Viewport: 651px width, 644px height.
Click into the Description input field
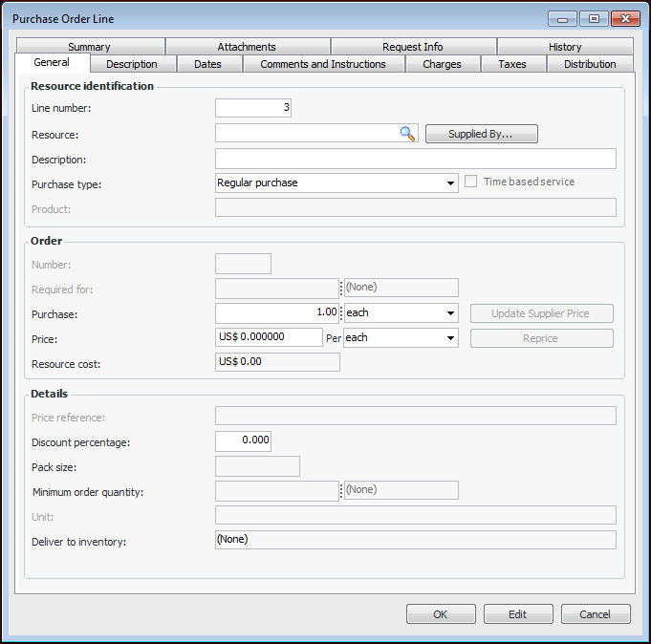(x=415, y=159)
